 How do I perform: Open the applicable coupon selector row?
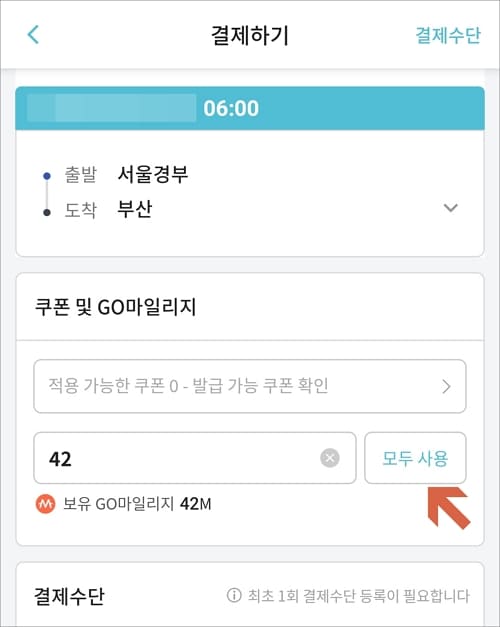[x=250, y=386]
